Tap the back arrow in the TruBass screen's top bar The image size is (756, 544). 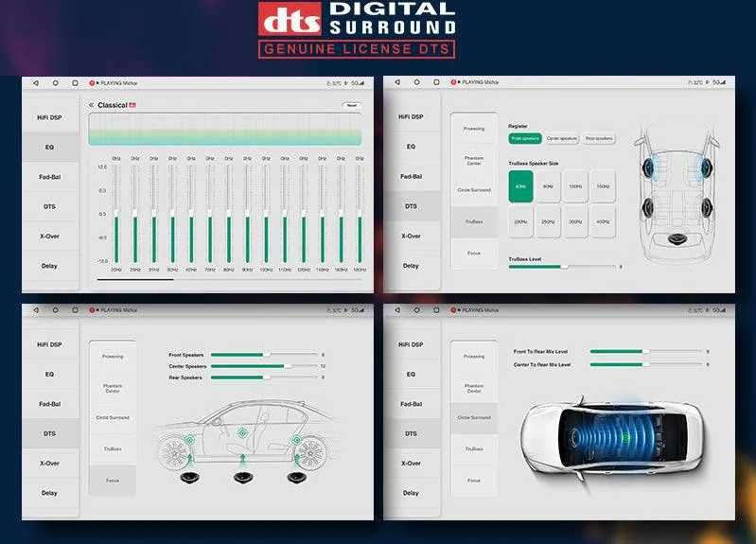click(397, 82)
